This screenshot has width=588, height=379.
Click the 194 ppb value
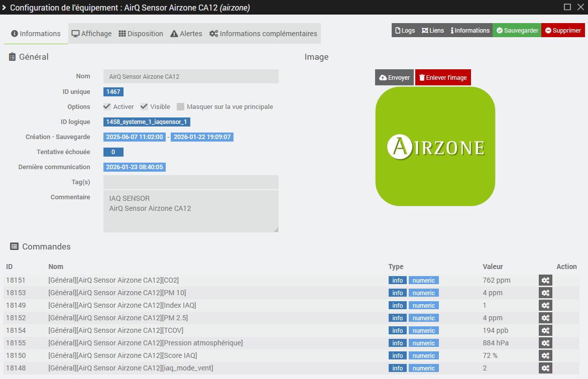[x=496, y=331]
